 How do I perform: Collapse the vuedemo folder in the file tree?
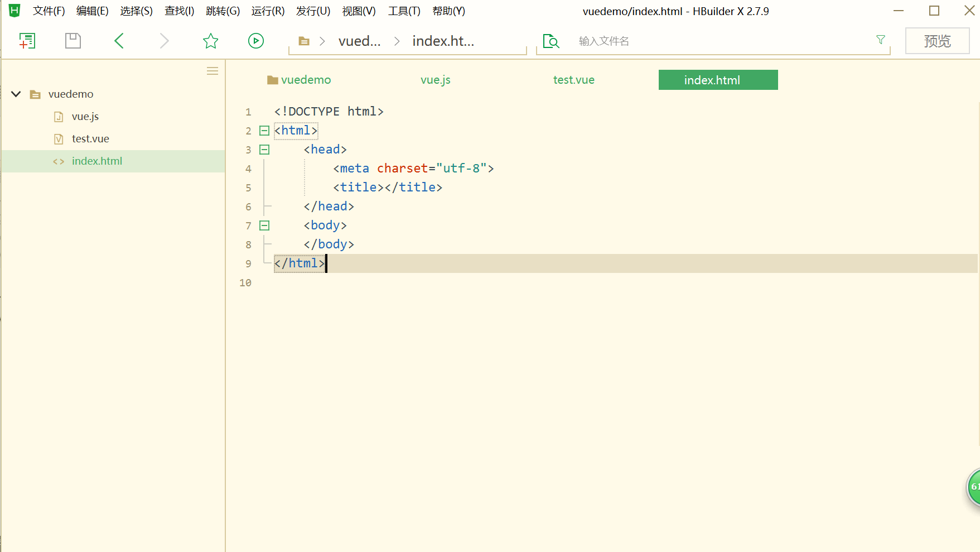16,94
